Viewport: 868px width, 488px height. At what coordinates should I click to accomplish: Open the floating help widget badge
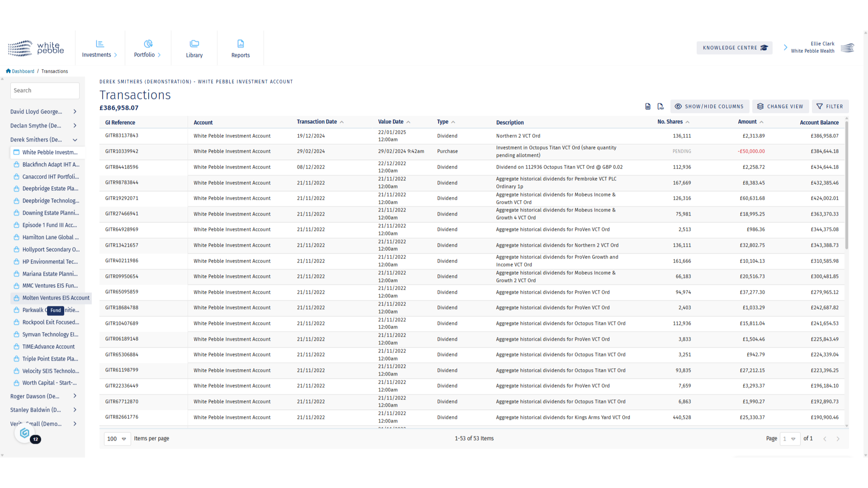pyautogui.click(x=26, y=434)
